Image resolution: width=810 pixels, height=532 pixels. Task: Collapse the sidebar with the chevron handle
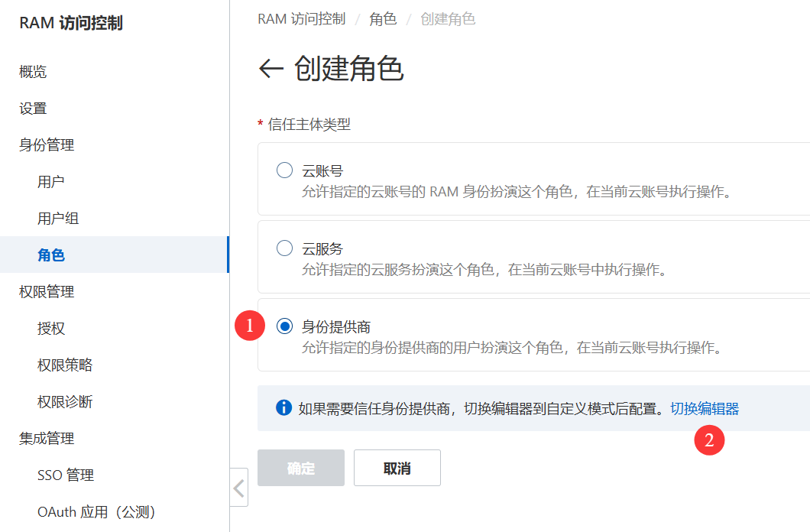239,488
